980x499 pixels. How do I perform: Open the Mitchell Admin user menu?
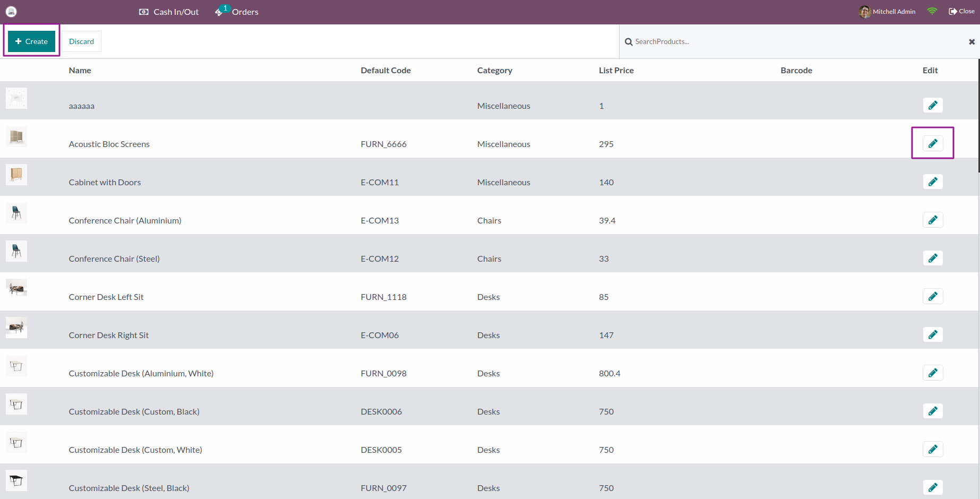coord(887,11)
